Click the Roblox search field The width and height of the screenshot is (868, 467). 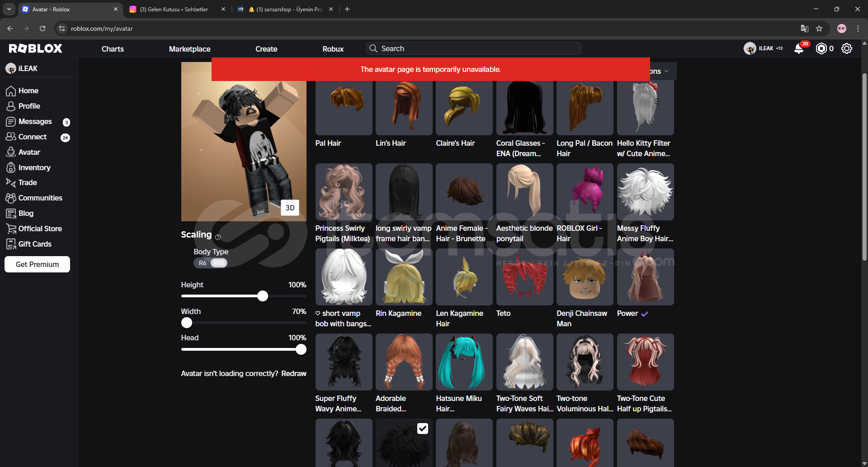coord(474,48)
